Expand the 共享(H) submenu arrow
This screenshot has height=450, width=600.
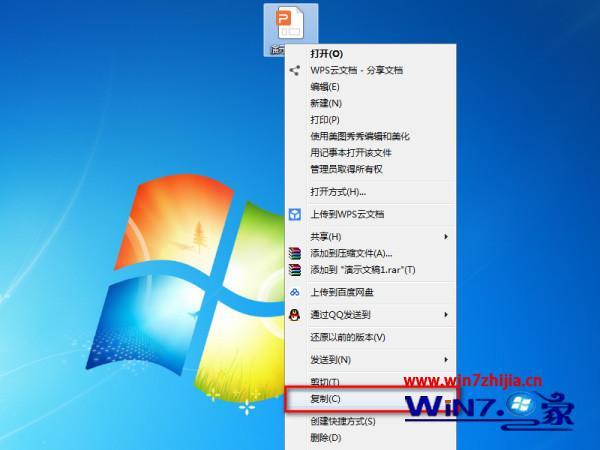pyautogui.click(x=446, y=237)
